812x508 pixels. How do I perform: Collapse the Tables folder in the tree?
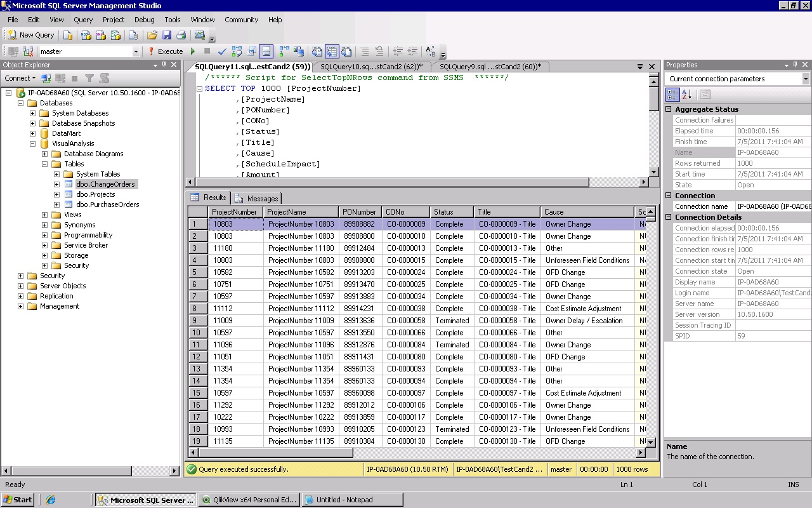tap(44, 164)
